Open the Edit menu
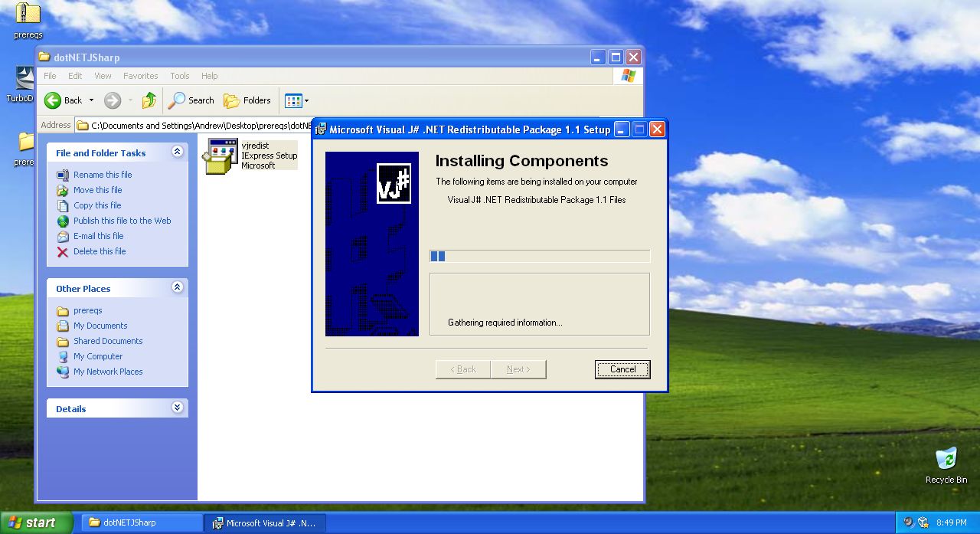Viewport: 980px width, 534px height. coord(75,76)
